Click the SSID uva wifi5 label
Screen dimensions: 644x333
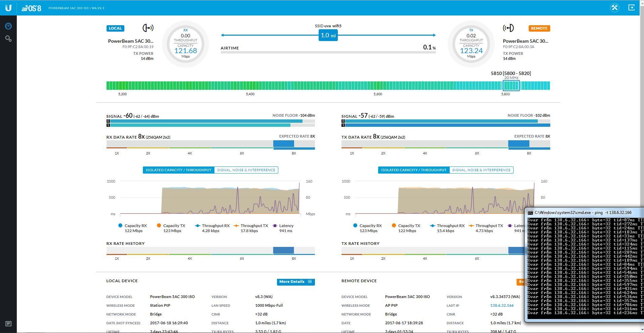[328, 26]
